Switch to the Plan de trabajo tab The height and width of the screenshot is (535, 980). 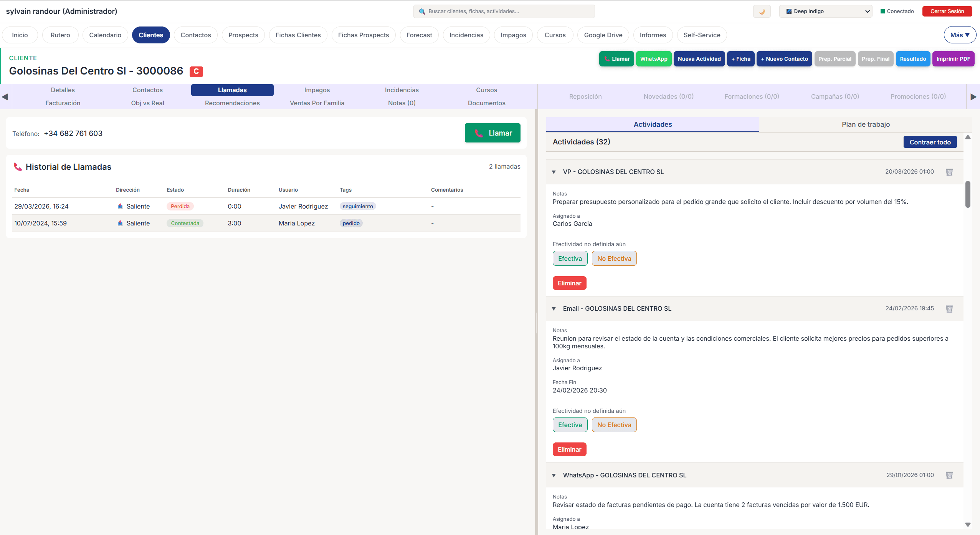click(x=865, y=124)
